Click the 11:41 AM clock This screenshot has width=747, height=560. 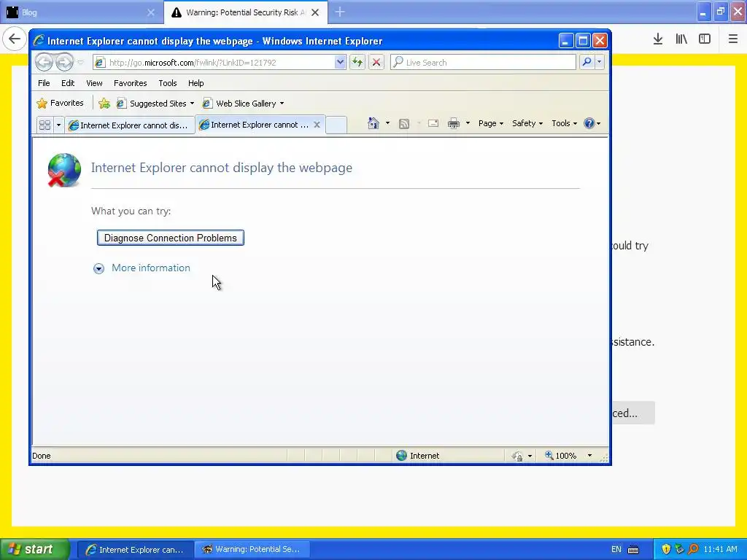pyautogui.click(x=720, y=550)
